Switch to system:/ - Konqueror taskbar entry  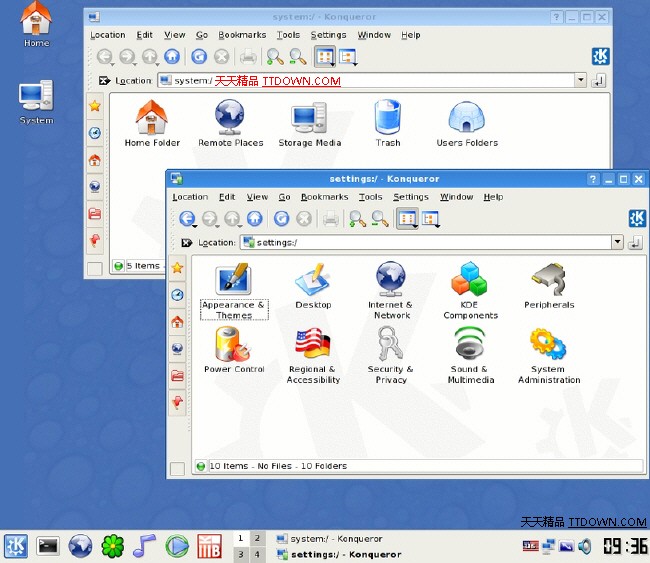pos(330,539)
